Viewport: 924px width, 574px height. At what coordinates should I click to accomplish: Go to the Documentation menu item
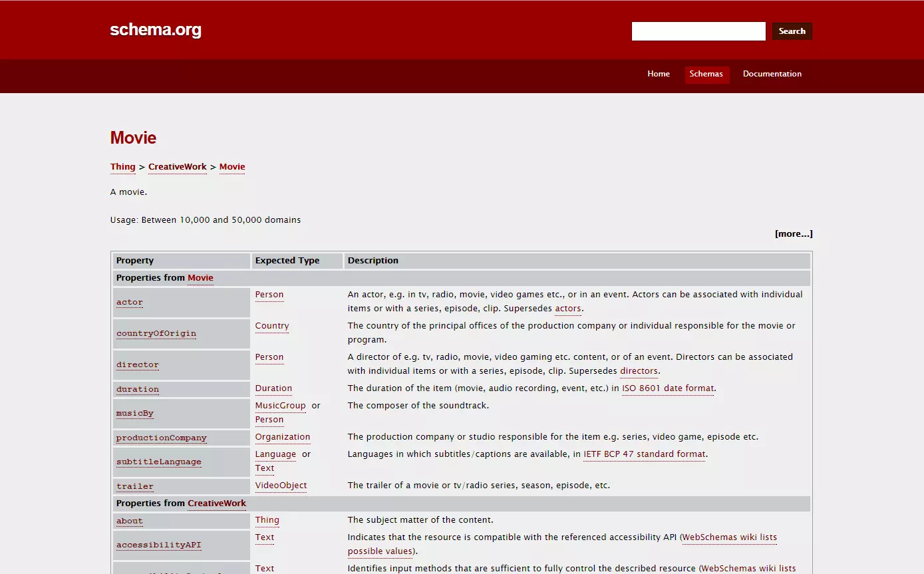(x=772, y=74)
